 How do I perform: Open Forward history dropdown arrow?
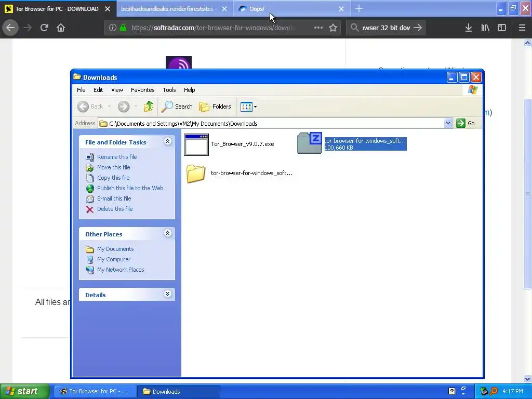pyautogui.click(x=136, y=107)
